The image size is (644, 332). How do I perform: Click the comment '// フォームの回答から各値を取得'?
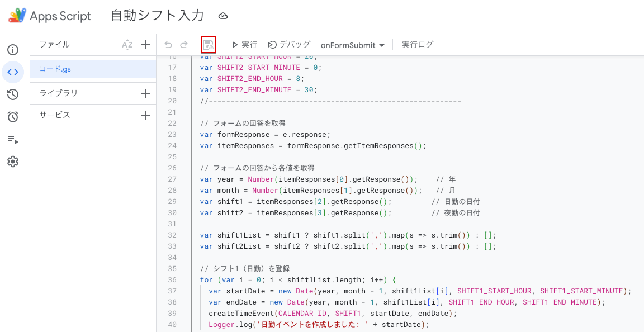(257, 168)
